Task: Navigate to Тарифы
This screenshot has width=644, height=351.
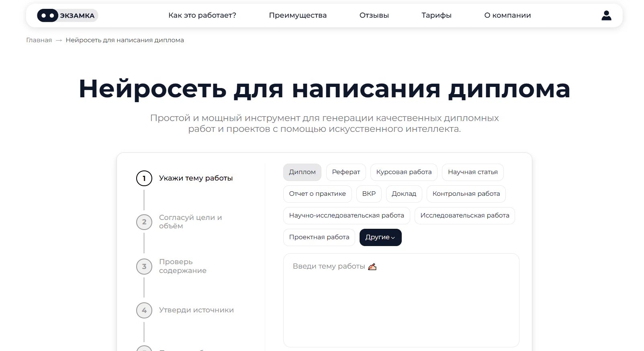Action: [436, 15]
